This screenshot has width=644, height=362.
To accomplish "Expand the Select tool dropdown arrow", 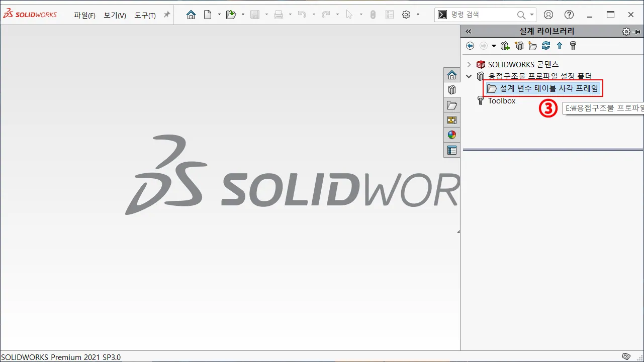I will click(x=361, y=15).
